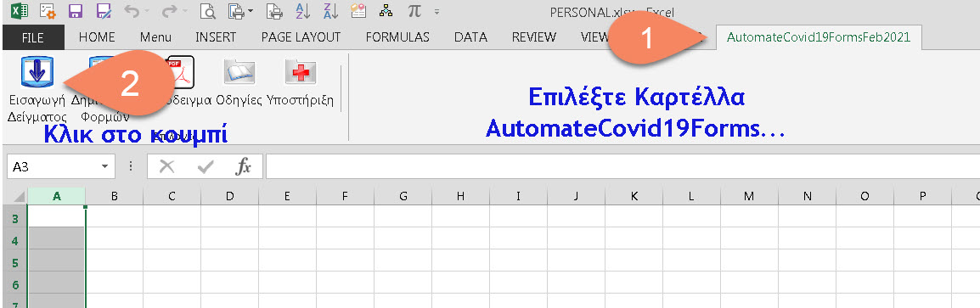The height and width of the screenshot is (308, 980).
Task: Select row 3 header
Action: pyautogui.click(x=14, y=219)
